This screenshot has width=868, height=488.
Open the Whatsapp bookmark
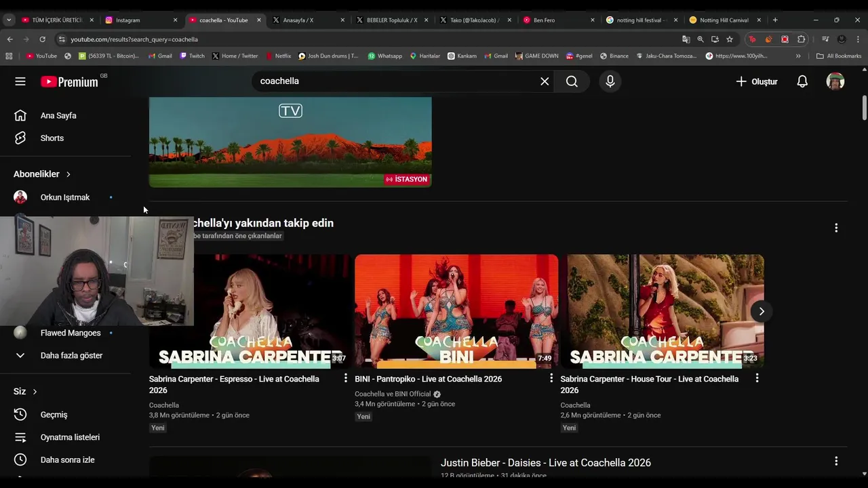384,56
